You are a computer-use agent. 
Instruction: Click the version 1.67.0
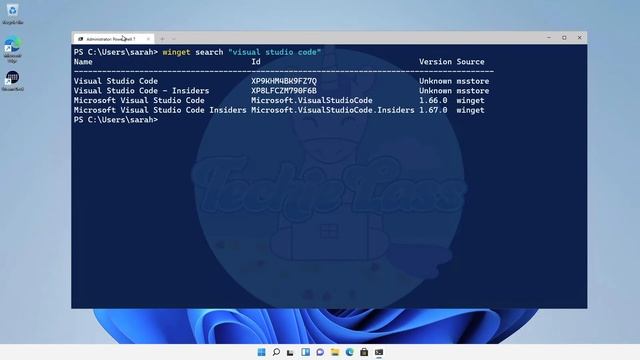click(433, 110)
